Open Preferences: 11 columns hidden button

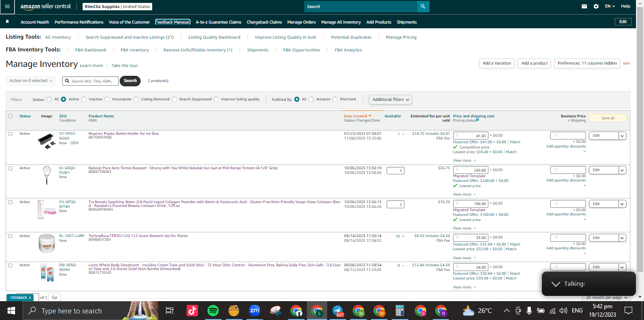[587, 63]
